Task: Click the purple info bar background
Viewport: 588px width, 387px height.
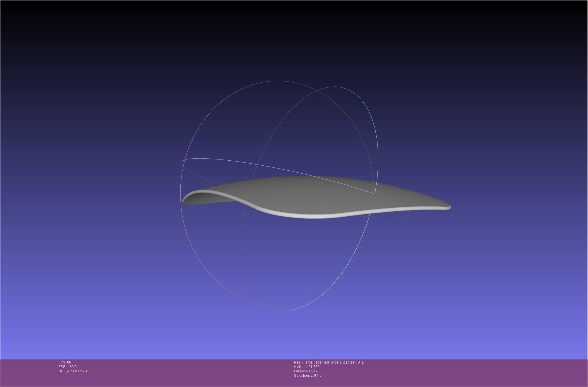Action: pyautogui.click(x=469, y=372)
